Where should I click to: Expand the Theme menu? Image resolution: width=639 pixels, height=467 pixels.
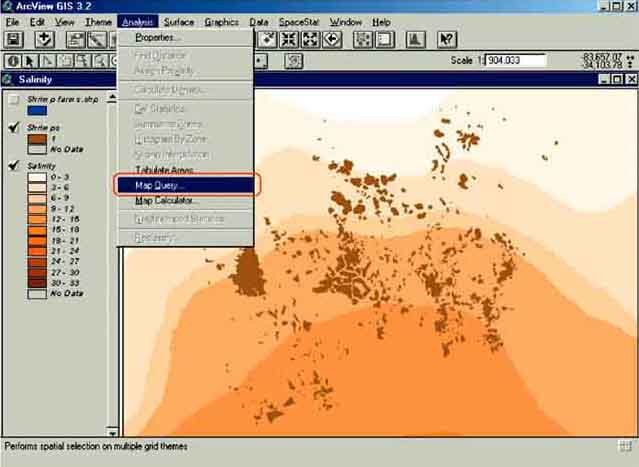(98, 21)
